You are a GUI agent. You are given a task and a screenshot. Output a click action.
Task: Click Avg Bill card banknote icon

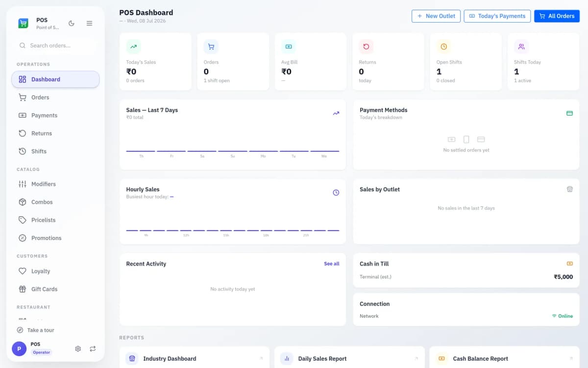tap(289, 47)
